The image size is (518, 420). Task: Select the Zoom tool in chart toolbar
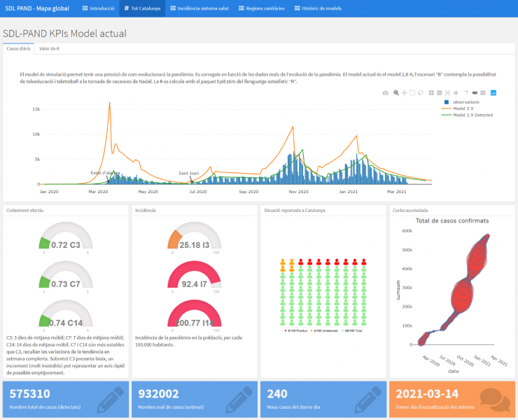tap(396, 92)
